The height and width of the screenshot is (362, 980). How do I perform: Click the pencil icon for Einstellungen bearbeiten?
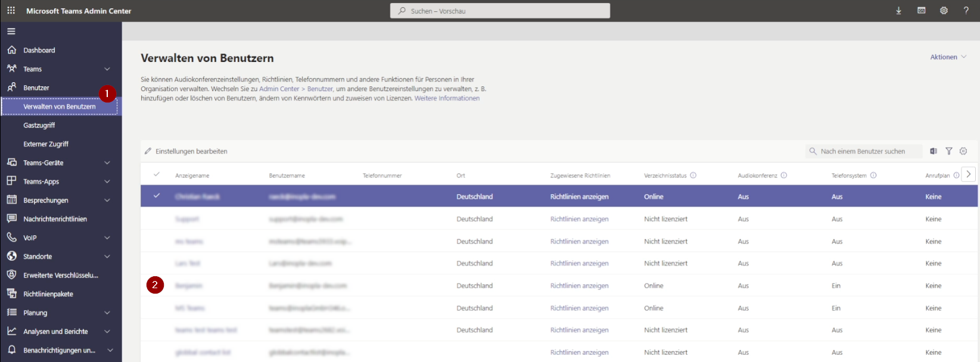coord(148,151)
